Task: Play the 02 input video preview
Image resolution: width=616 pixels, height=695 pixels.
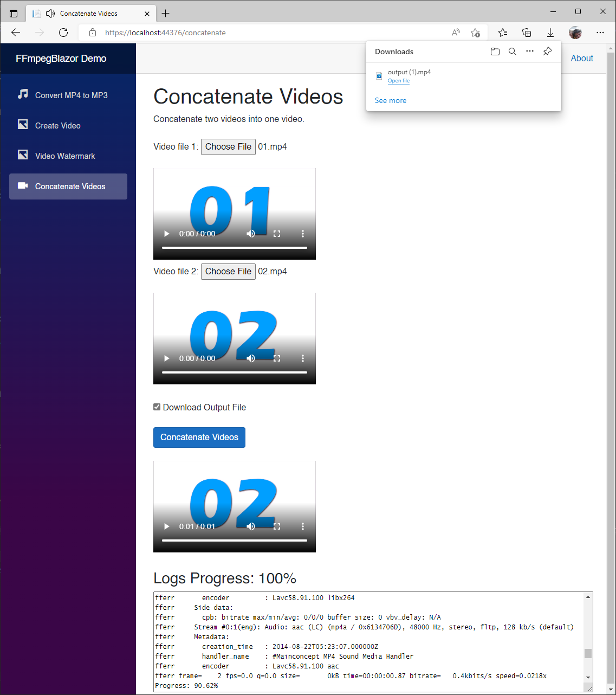Action: [x=166, y=358]
